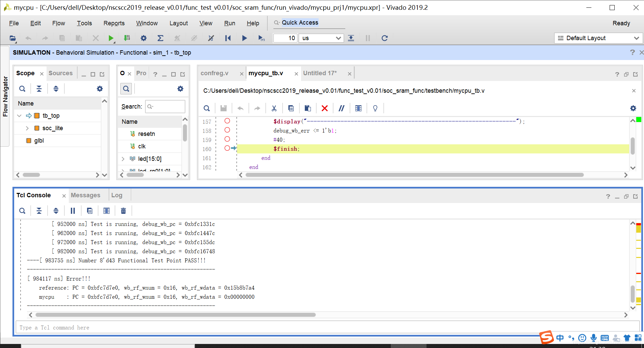The image size is (644, 348).
Task: Click the Run All simulation green arrow
Action: (111, 38)
